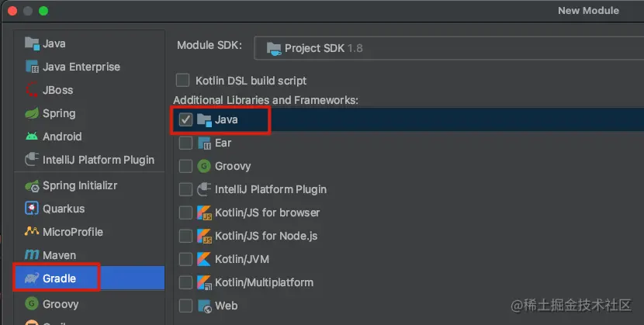Viewport: 644px width, 325px height.
Task: Click the Groovy icon in frameworks list
Action: (204, 166)
